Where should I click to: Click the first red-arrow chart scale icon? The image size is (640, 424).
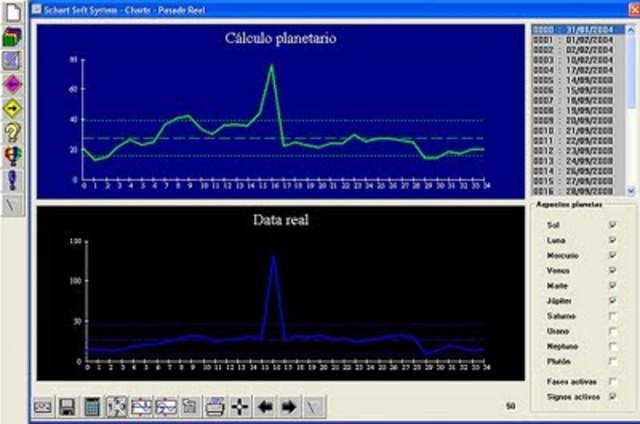(141, 406)
